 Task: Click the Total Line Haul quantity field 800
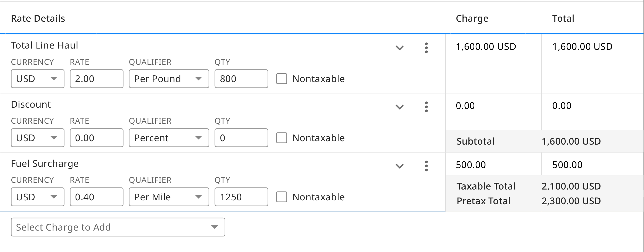(x=241, y=79)
